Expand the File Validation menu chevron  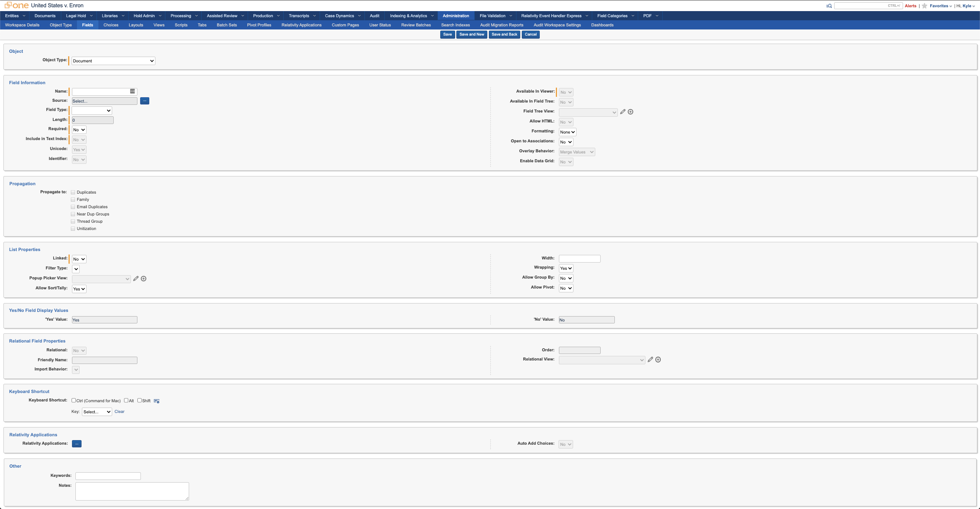pos(511,16)
